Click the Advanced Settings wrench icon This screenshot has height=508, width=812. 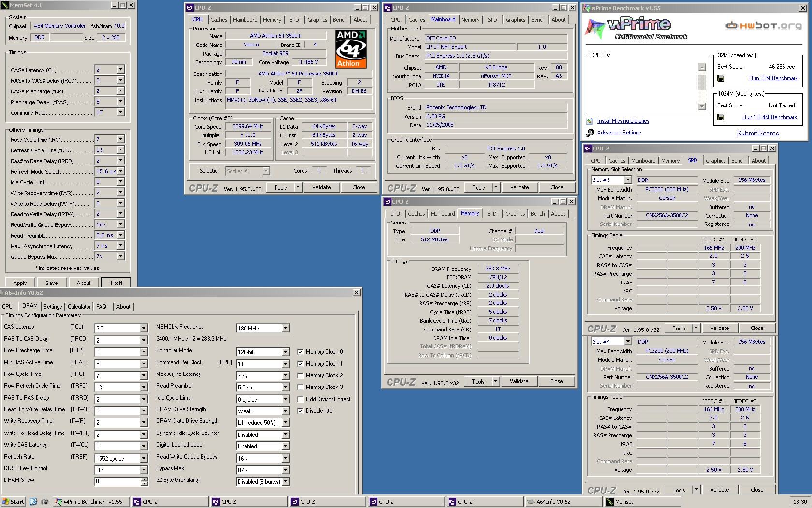click(x=590, y=133)
